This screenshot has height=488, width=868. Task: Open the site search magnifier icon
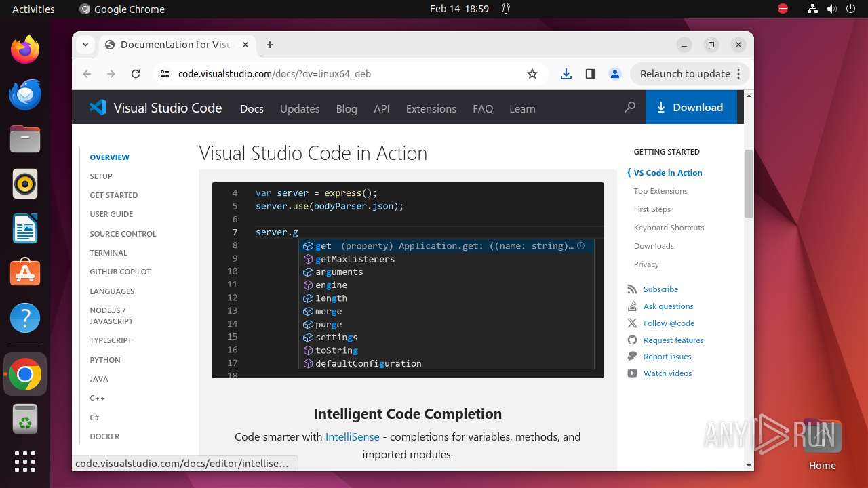point(630,107)
